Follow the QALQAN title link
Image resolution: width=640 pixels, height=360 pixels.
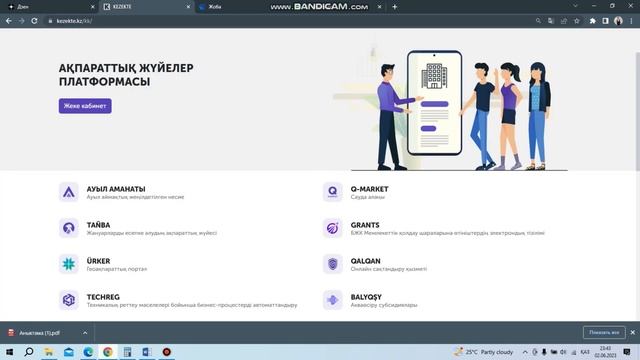point(365,261)
